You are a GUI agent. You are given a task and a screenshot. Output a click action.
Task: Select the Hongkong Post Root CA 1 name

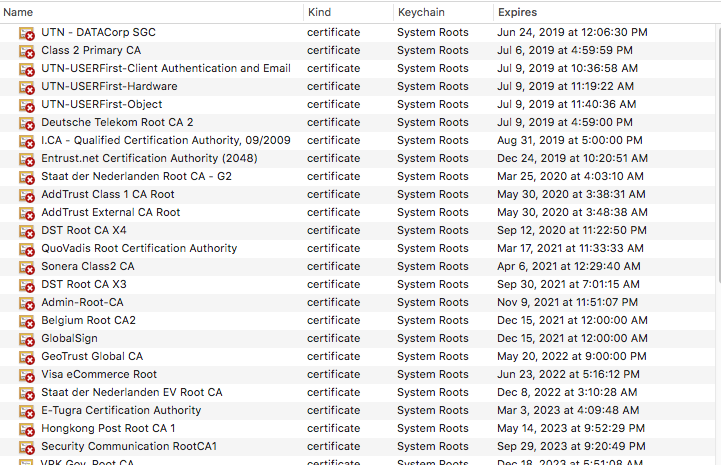(109, 428)
